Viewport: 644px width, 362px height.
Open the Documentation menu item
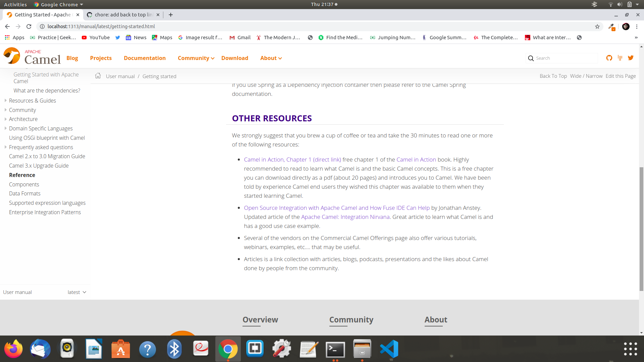[145, 58]
